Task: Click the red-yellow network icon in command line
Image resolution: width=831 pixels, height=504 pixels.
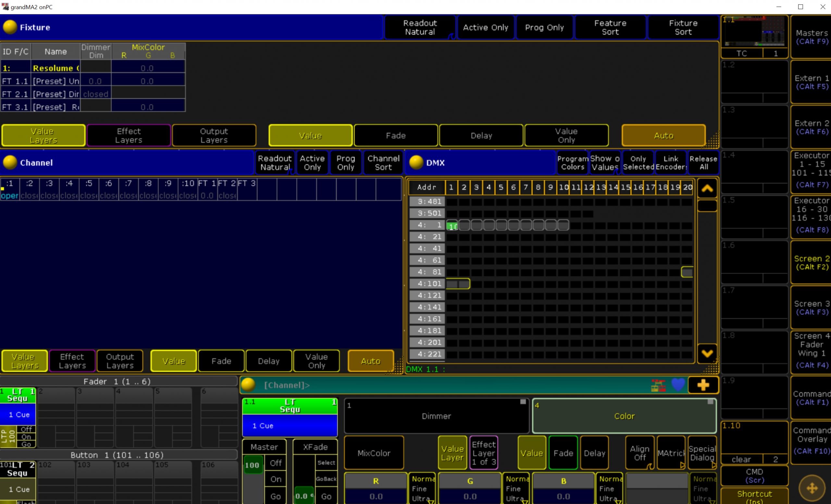Action: coord(658,385)
